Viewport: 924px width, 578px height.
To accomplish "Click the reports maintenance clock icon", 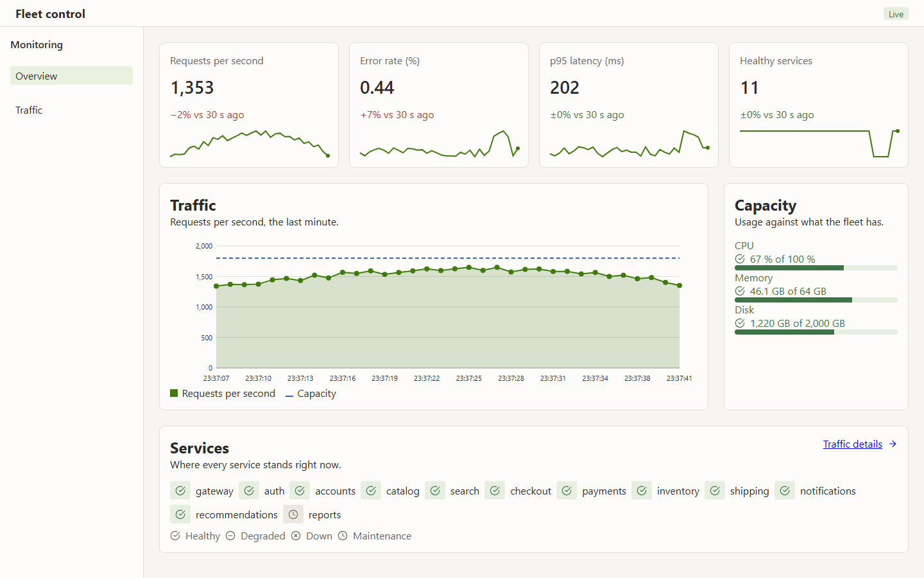I will point(293,514).
